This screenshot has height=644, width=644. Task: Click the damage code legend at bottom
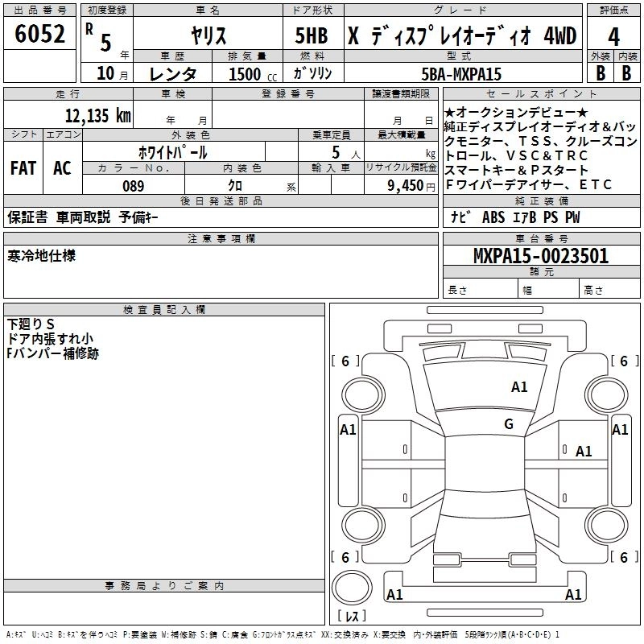coord(283,634)
